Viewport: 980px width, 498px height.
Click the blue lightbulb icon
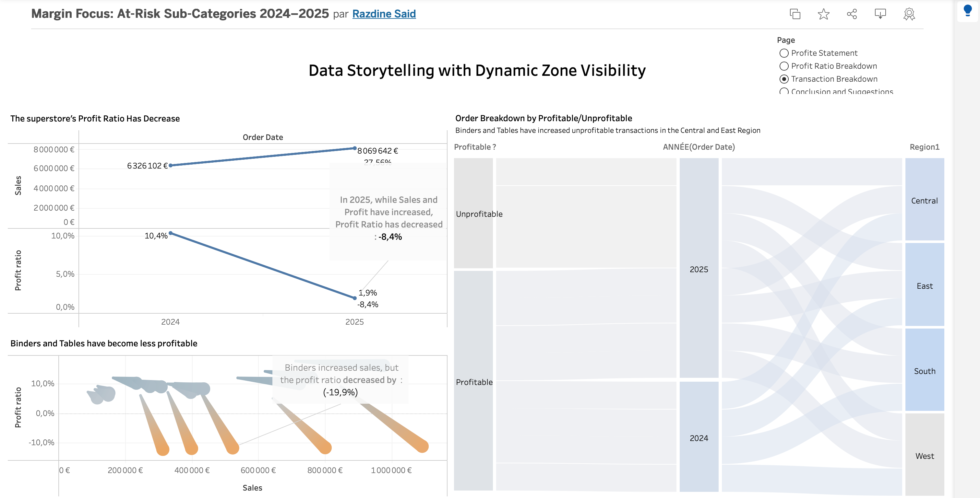coord(968,10)
